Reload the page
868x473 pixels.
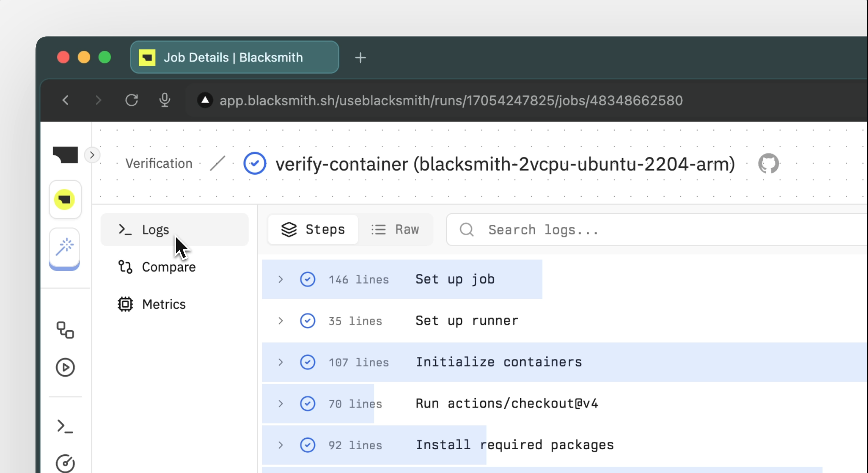[132, 100]
